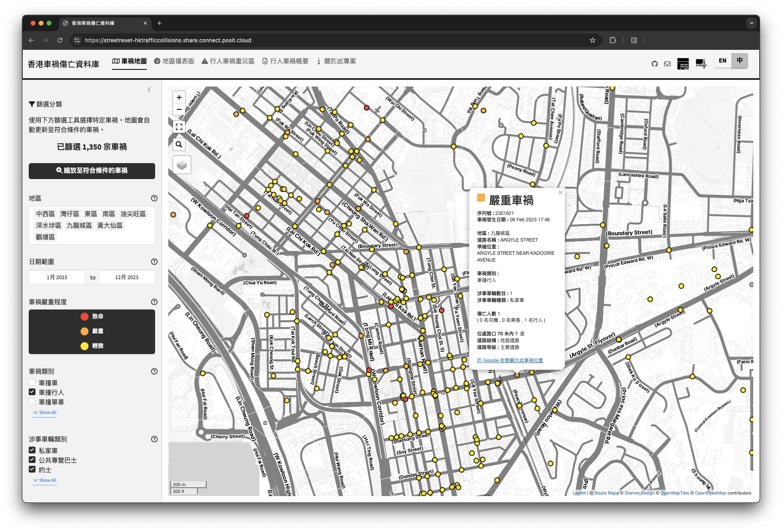Click the start date field 1月 2023

click(x=57, y=278)
